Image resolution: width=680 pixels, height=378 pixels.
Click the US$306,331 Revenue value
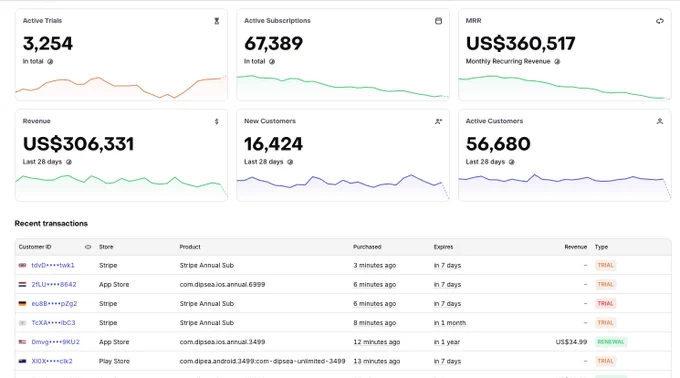78,144
